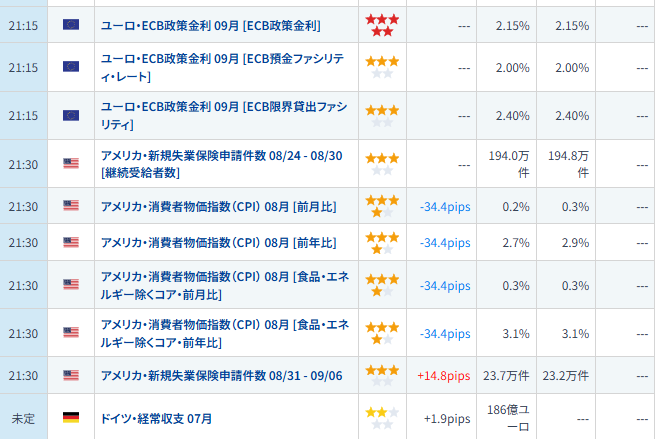Click the German flag in 経常収支 row
The height and width of the screenshot is (439, 655).
[70, 418]
